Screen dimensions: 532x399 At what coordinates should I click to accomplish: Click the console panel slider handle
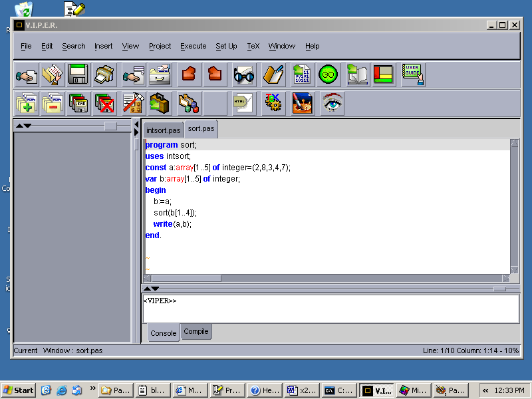tap(500, 289)
